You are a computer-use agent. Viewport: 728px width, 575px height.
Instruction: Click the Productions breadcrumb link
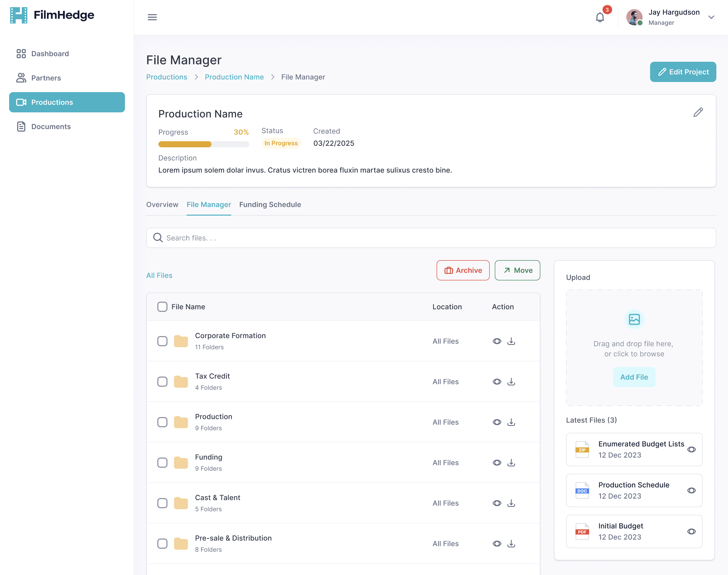(166, 77)
